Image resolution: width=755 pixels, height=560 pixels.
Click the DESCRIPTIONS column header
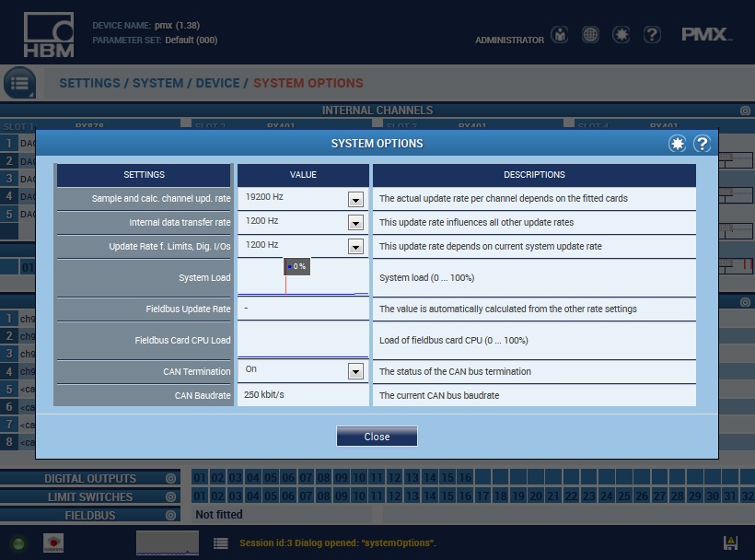coord(534,175)
